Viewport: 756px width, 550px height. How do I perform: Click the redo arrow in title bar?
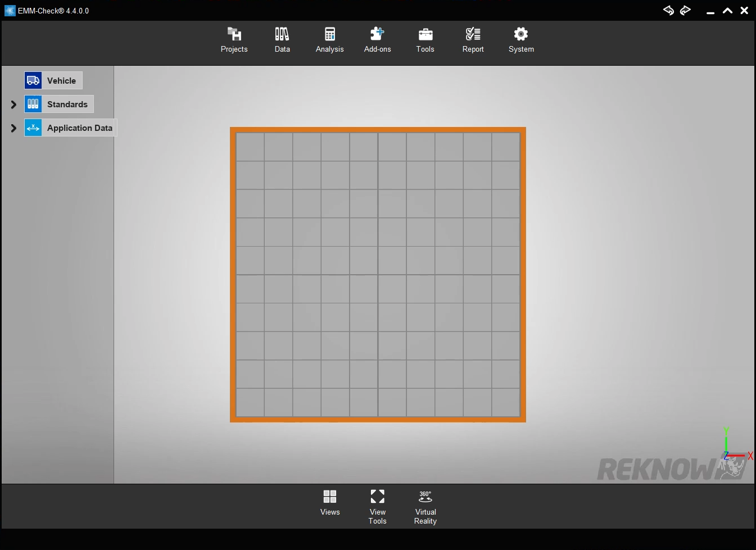pyautogui.click(x=685, y=10)
